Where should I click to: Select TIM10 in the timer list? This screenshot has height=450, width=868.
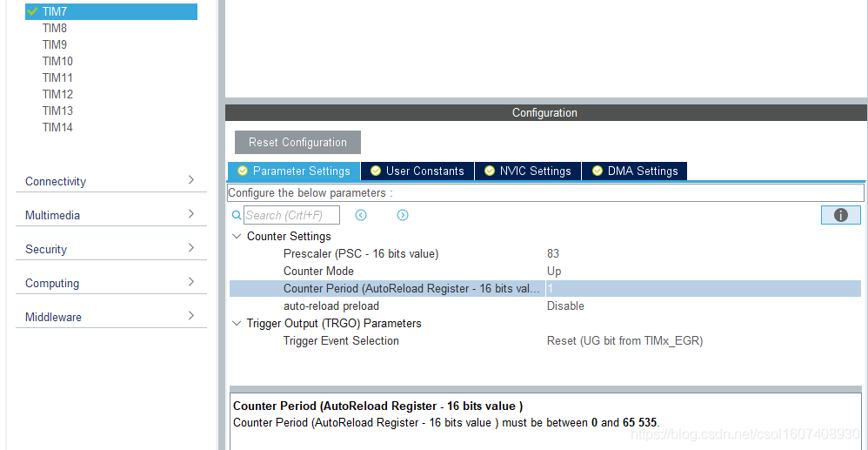57,61
